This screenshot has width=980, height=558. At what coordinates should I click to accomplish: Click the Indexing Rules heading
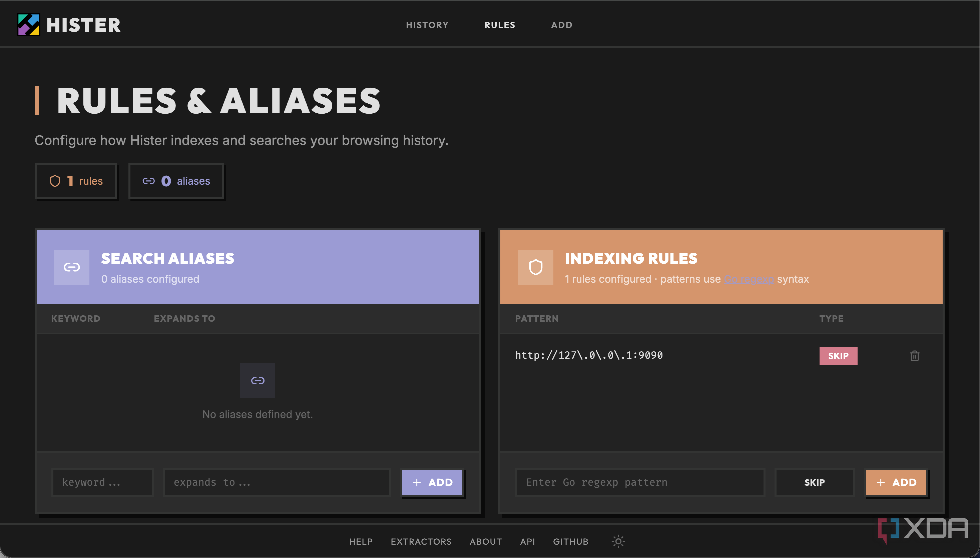click(631, 258)
